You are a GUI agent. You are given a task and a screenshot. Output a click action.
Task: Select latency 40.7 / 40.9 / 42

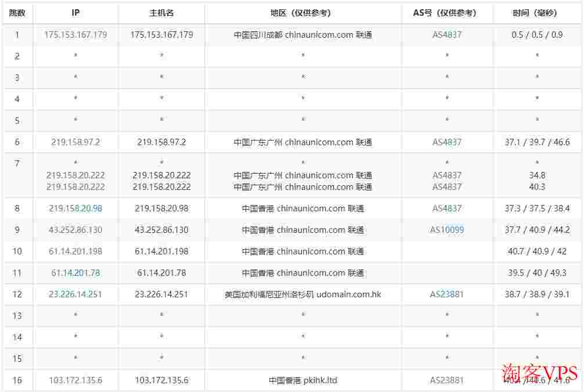click(x=537, y=251)
